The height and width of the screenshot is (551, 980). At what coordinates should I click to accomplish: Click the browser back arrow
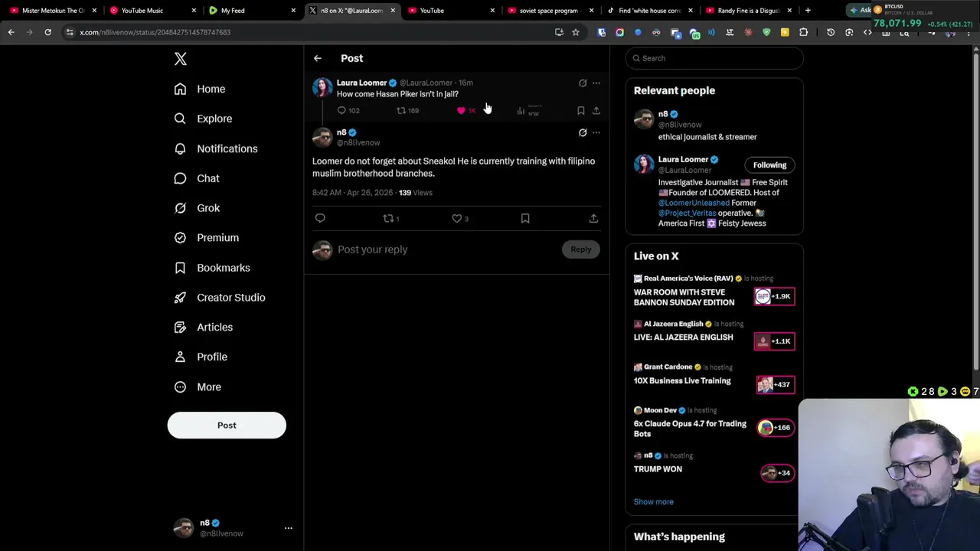[x=11, y=32]
